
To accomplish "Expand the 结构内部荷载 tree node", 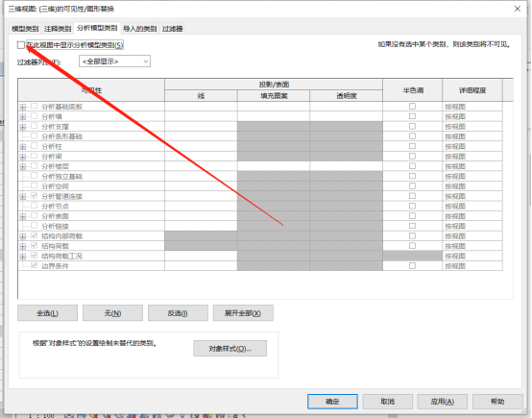I will coord(23,236).
